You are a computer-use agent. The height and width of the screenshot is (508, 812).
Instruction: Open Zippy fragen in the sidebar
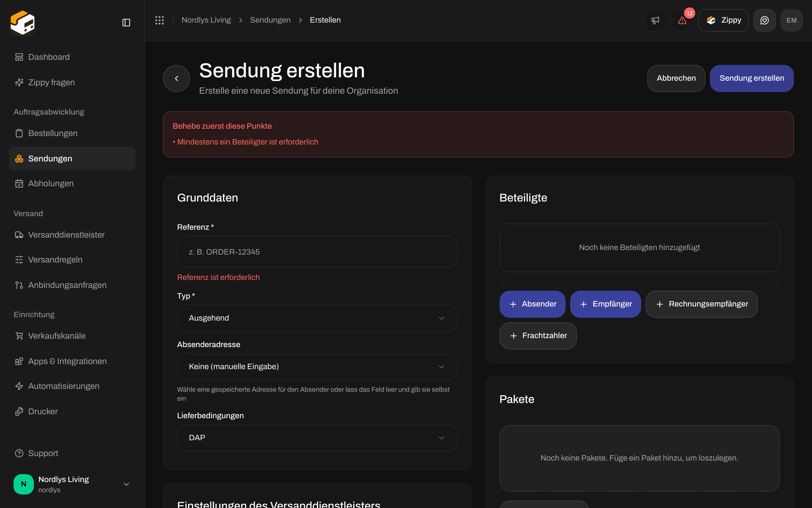(x=72, y=82)
